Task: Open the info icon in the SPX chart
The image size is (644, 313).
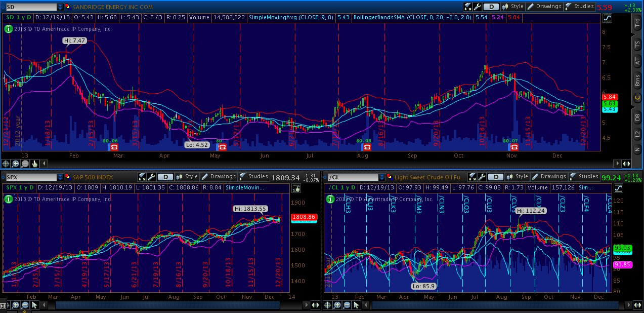Action: coord(8,199)
